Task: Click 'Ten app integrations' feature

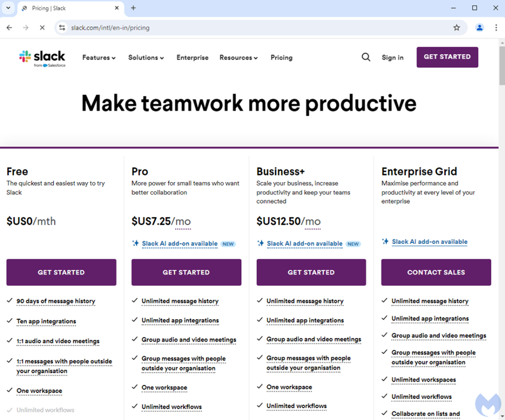Action: pos(46,321)
